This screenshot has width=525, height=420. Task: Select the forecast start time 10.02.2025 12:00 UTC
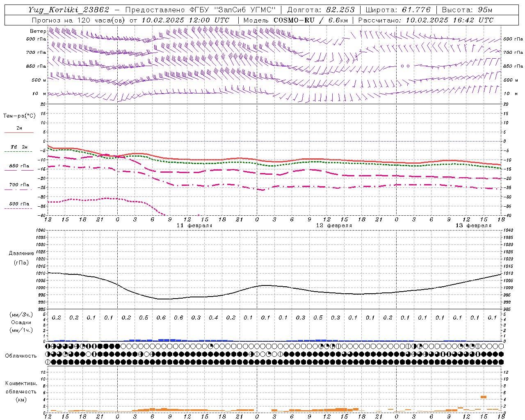(185, 20)
